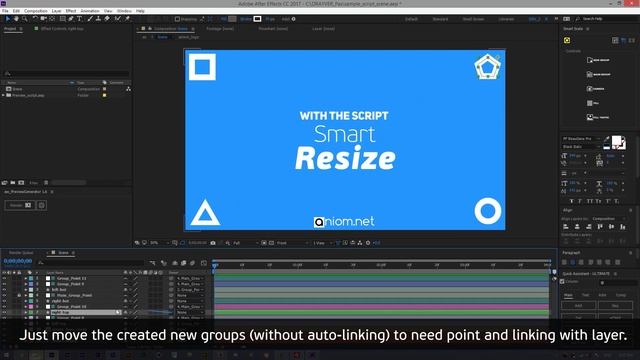Select the Standard workspace
This screenshot has height=360, width=640.
(440, 19)
